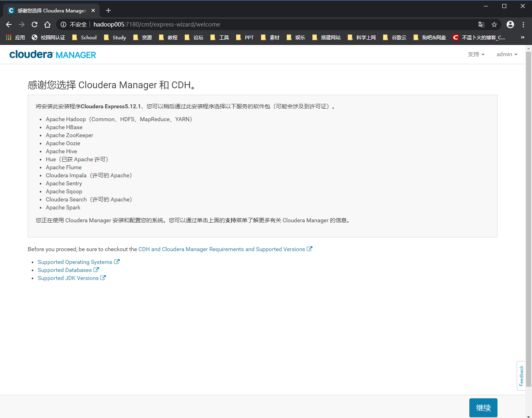Open the translate page icon in the address bar
Viewport: 532px width, 418px height.
(x=481, y=24)
